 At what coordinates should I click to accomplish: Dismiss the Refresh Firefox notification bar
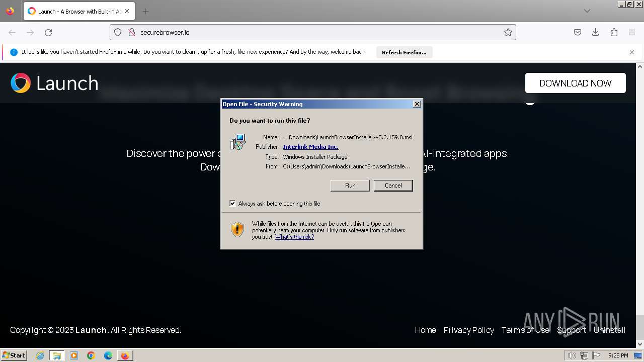(x=632, y=52)
